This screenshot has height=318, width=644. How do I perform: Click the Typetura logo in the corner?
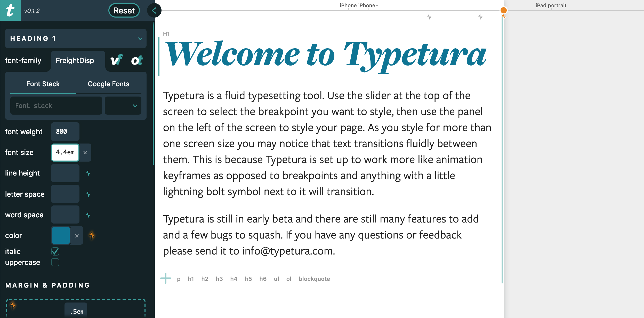click(x=10, y=10)
